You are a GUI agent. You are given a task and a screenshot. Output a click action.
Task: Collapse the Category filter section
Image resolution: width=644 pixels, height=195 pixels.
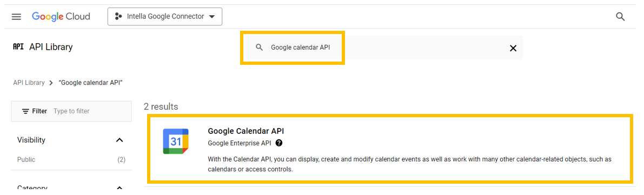(x=119, y=188)
